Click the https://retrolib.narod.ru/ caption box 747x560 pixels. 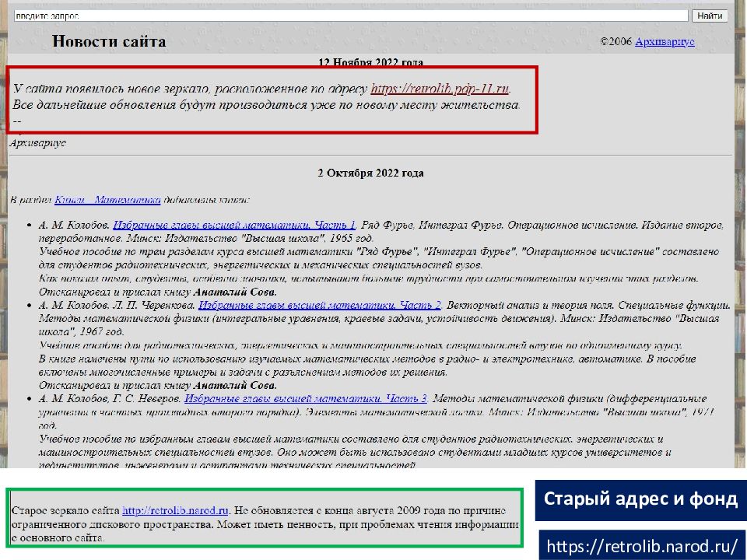coord(641,546)
